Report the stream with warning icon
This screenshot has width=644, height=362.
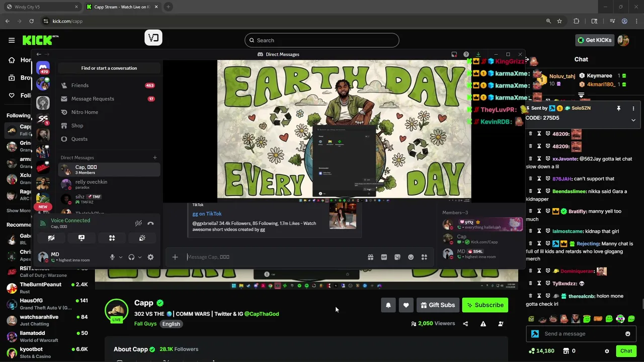483,324
